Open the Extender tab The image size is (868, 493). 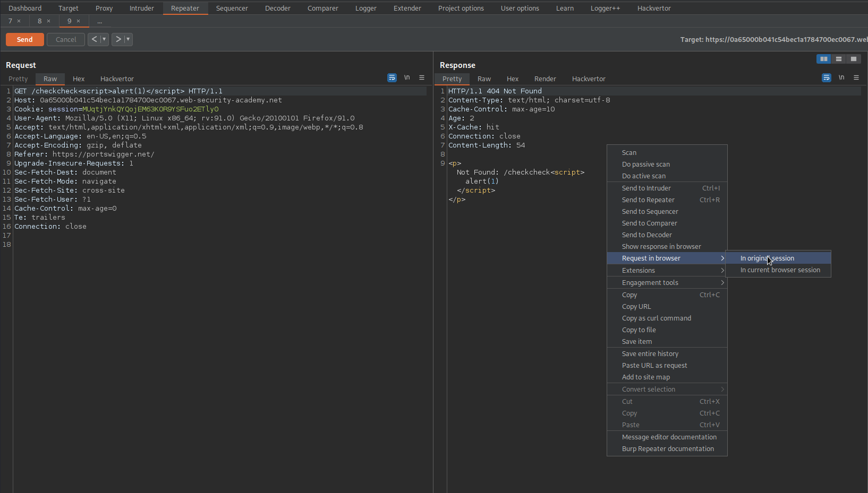(407, 8)
